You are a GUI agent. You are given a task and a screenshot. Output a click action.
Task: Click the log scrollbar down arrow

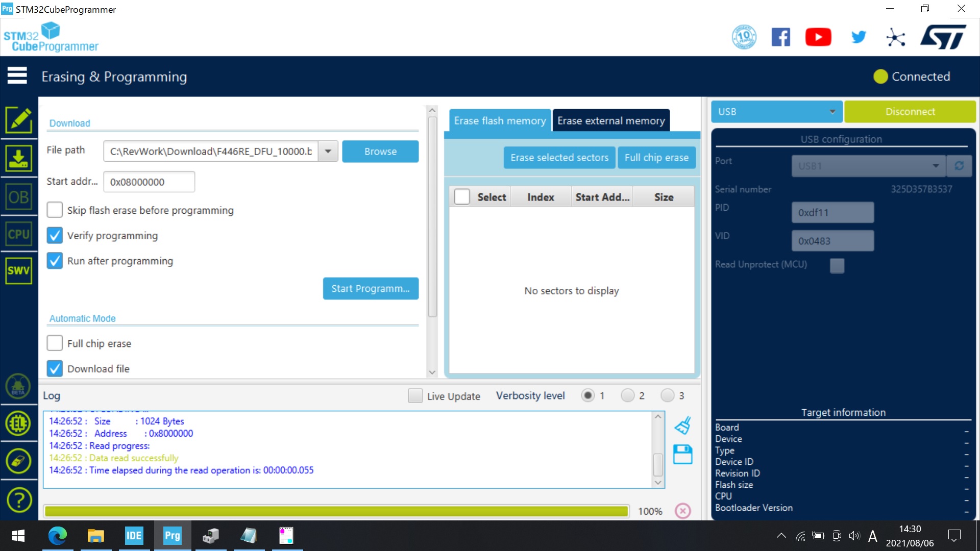[x=658, y=483]
